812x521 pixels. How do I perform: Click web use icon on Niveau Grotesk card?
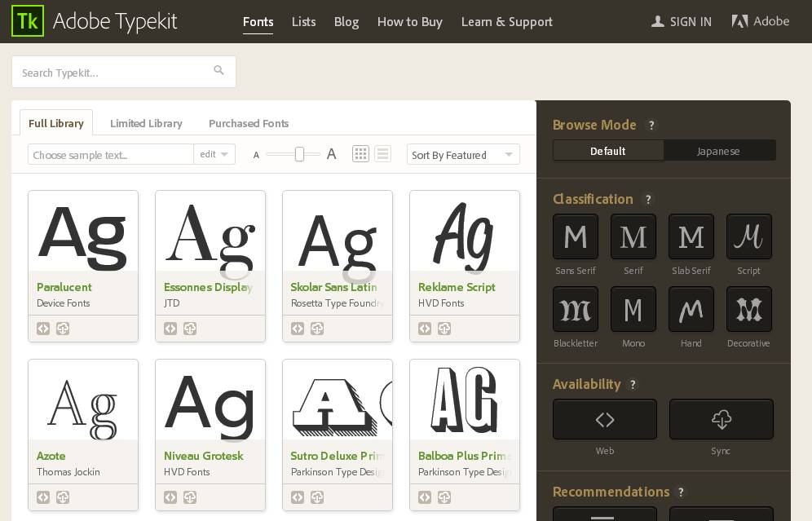(x=170, y=497)
